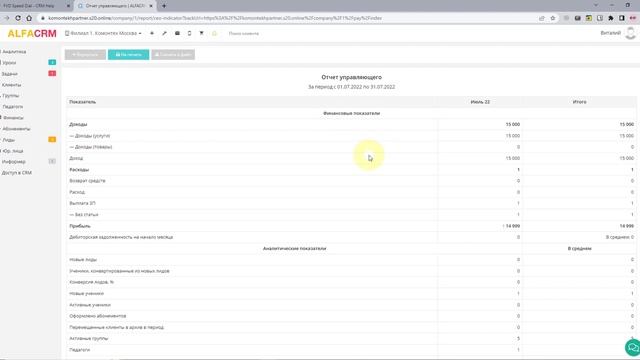The height and width of the screenshot is (360, 640).
Task: Open Уроки in the sidebar
Action: click(9, 63)
